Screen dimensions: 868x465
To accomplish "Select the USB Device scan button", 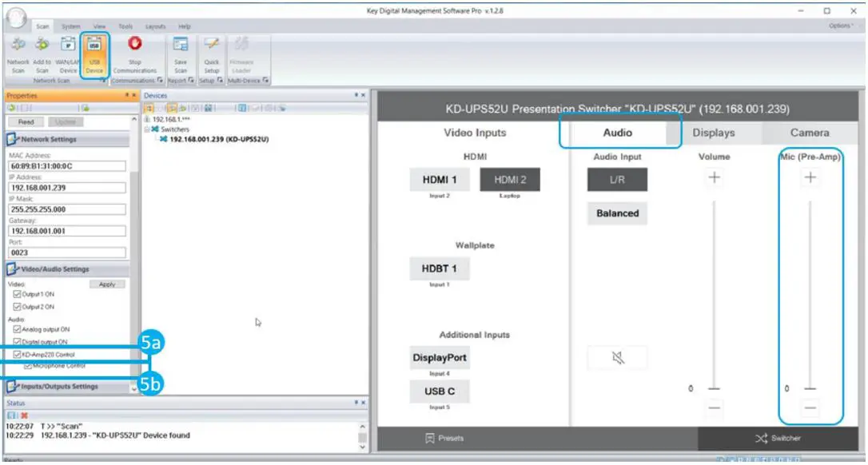I will (94, 54).
